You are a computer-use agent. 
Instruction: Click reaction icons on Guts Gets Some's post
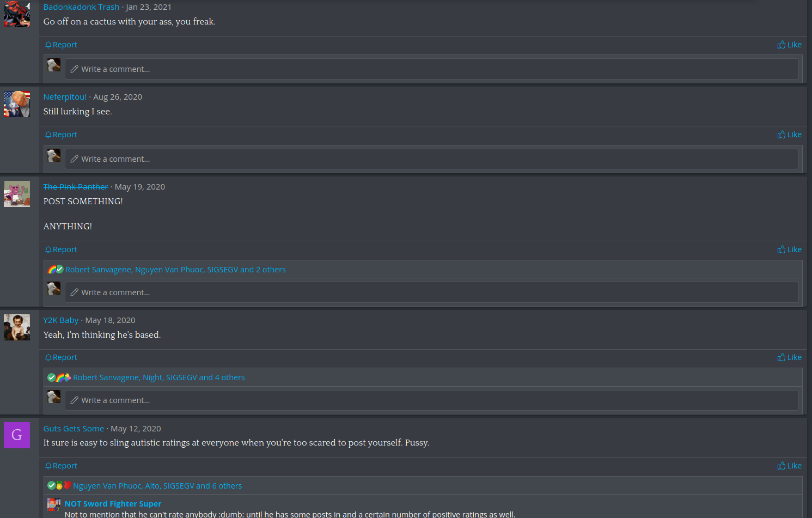coord(59,486)
